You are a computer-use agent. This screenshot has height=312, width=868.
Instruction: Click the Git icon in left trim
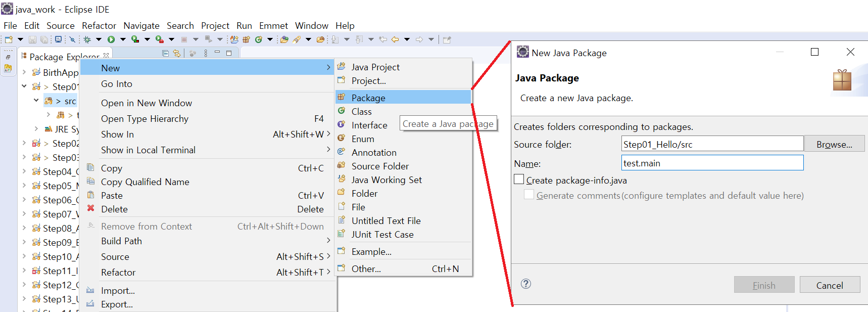[8, 68]
